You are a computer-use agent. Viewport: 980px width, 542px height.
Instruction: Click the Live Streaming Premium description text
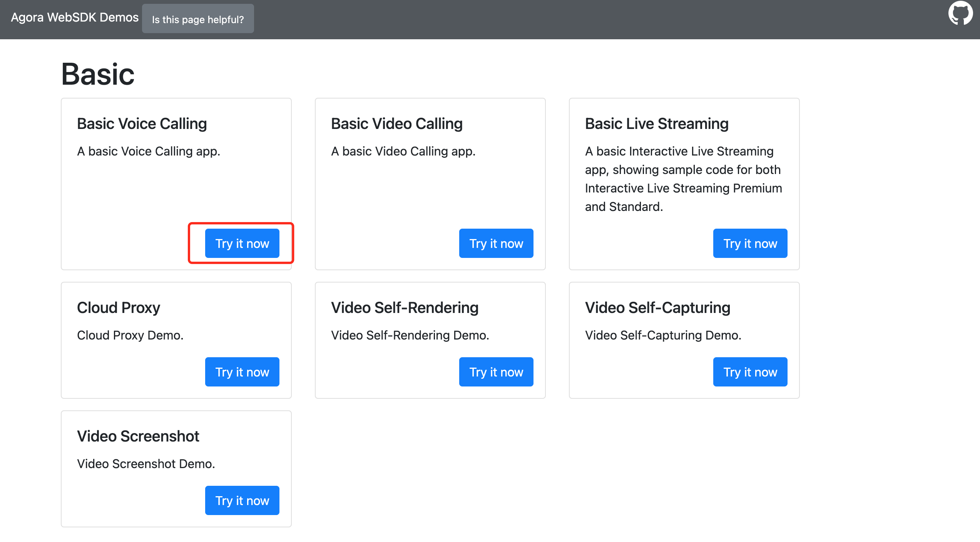684,179
